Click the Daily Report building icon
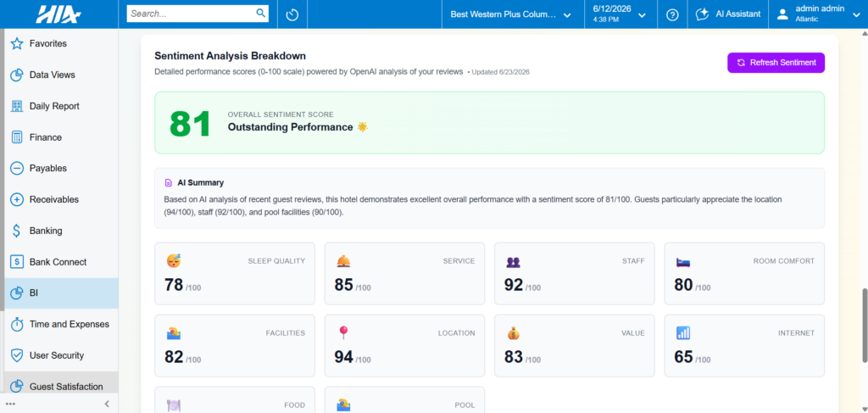 (17, 106)
